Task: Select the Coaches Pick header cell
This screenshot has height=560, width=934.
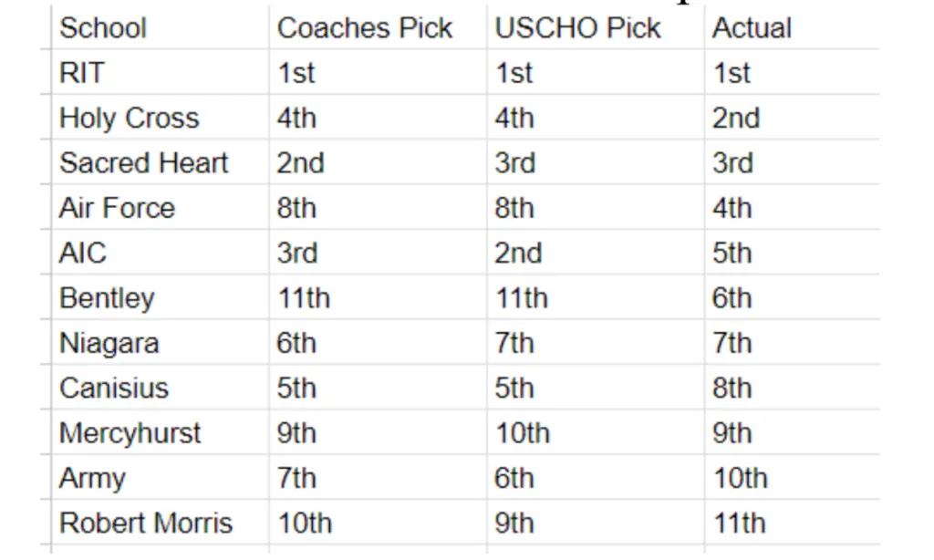Action: [378, 27]
